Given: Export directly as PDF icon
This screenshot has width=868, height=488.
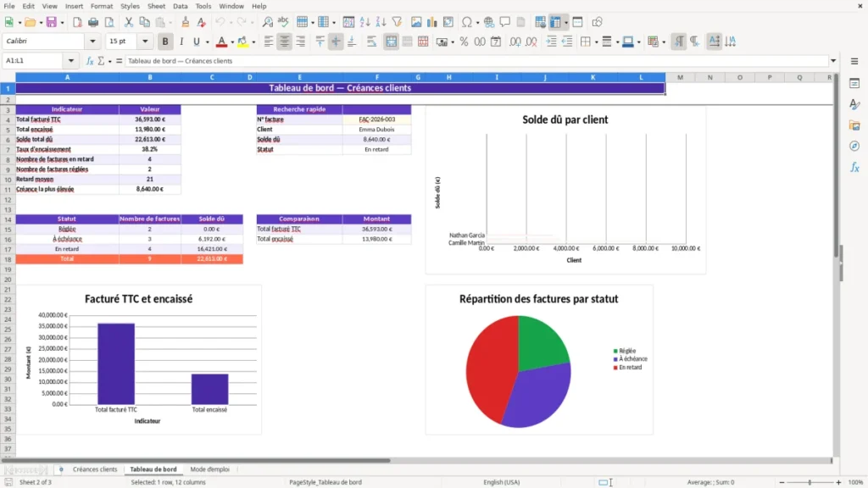Looking at the screenshot, I should [77, 22].
